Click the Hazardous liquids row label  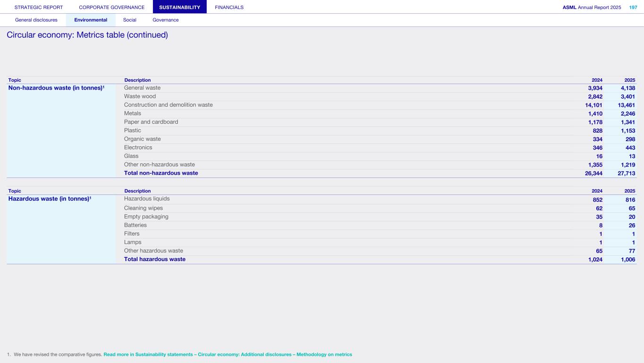147,199
